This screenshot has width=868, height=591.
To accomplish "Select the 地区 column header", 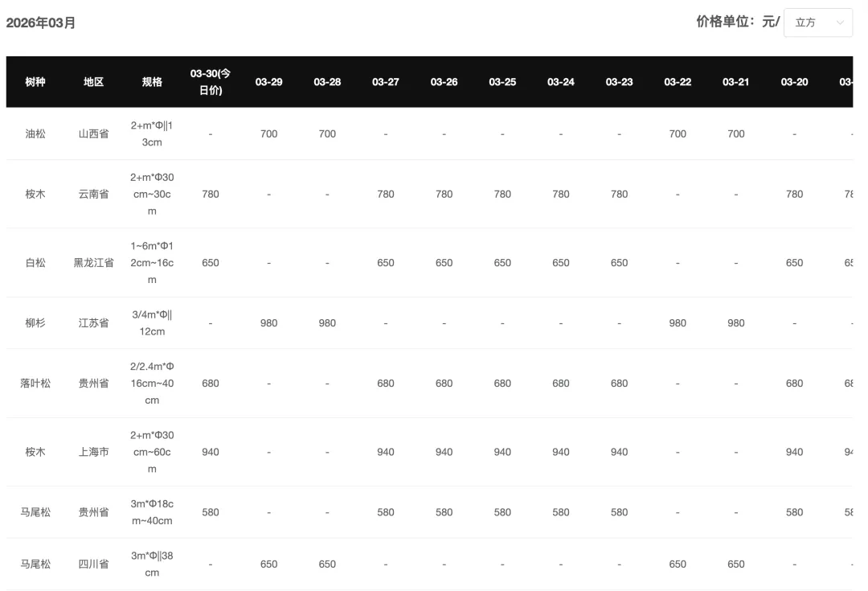I will [93, 82].
